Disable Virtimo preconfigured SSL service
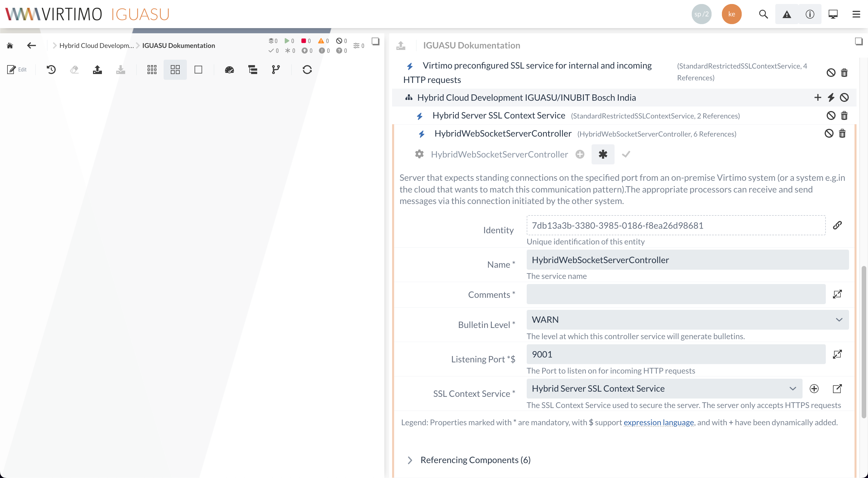Image resolution: width=868 pixels, height=478 pixels. coord(831,72)
